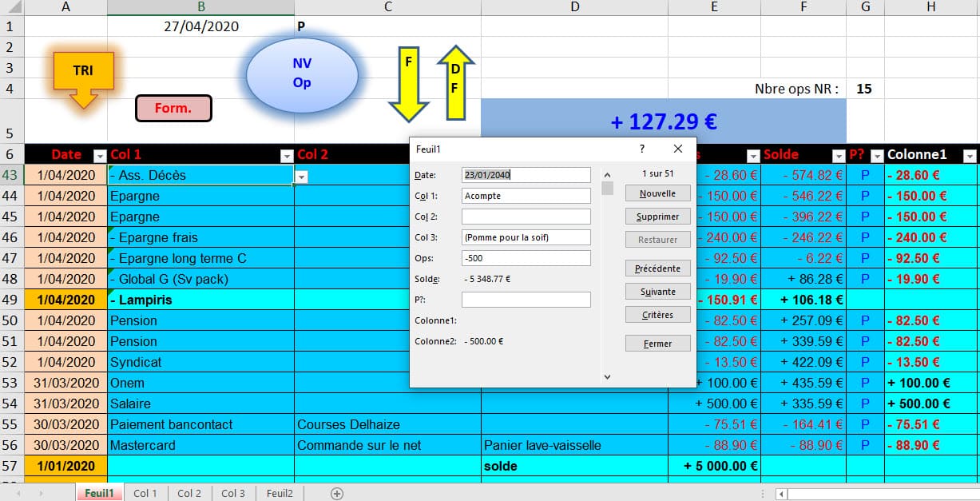The width and height of the screenshot is (980, 501).
Task: Expand the Colonne1 header filter
Action: coord(970,156)
